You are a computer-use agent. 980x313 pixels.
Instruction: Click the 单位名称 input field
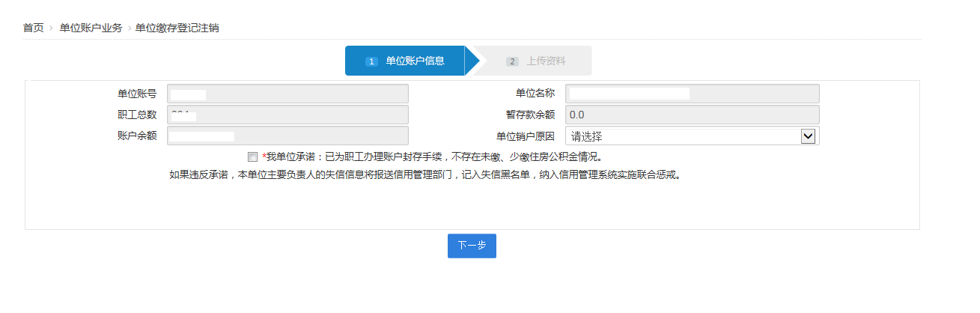tap(692, 94)
